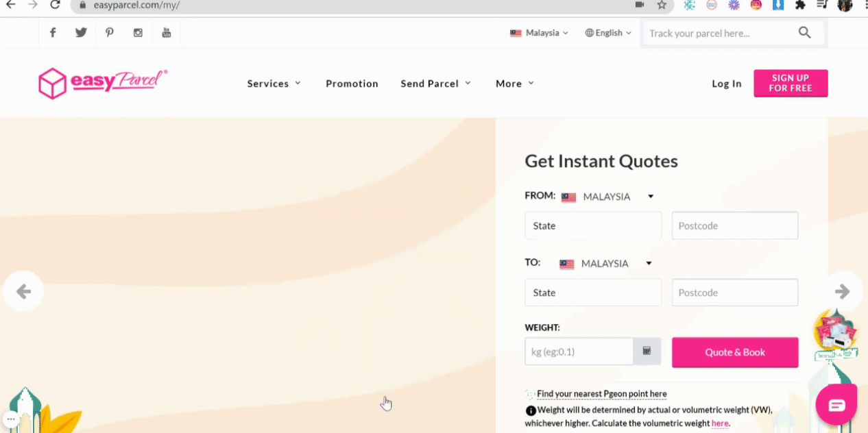The image size is (868, 433).
Task: Open the weight calculator icon
Action: tap(647, 351)
